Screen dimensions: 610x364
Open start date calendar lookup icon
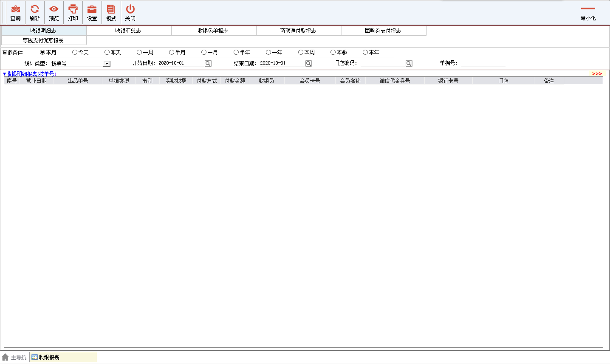[x=208, y=63]
